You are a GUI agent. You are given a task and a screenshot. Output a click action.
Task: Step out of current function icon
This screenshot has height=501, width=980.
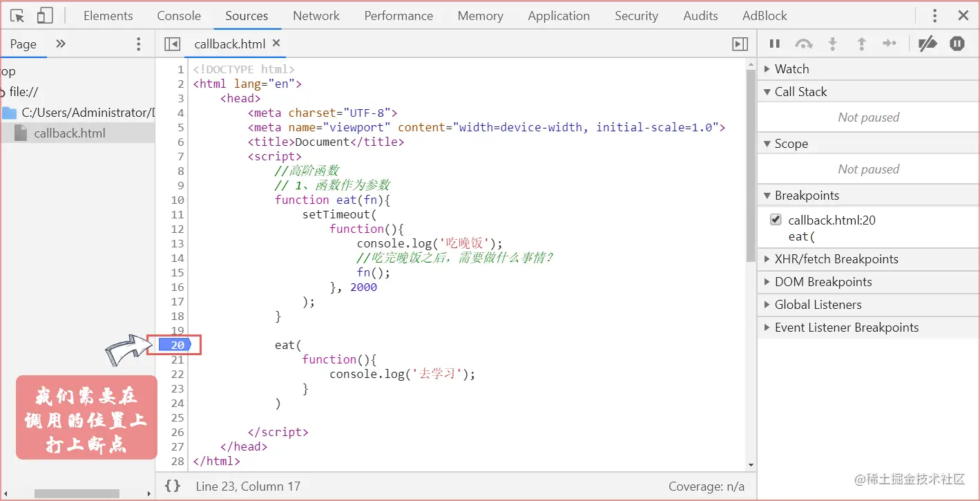pyautogui.click(x=862, y=44)
